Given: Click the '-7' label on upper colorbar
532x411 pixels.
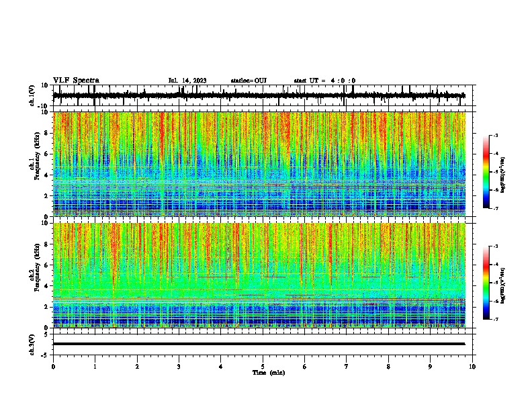Looking at the screenshot, I should coord(495,208).
